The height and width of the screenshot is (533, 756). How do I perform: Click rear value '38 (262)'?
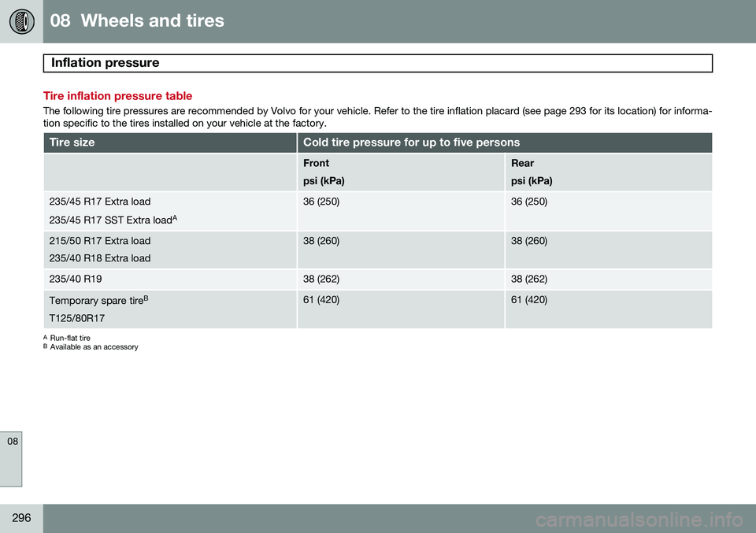(x=529, y=279)
